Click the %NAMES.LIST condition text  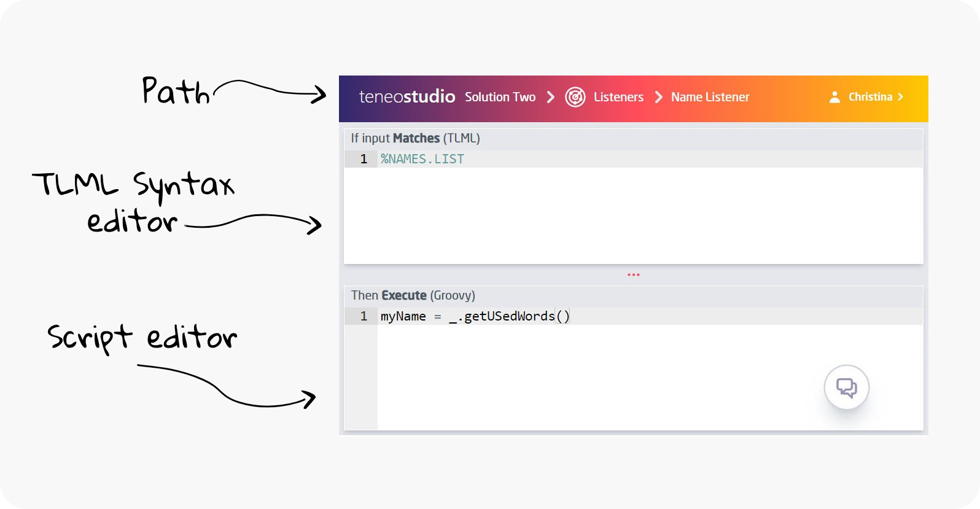tap(422, 159)
